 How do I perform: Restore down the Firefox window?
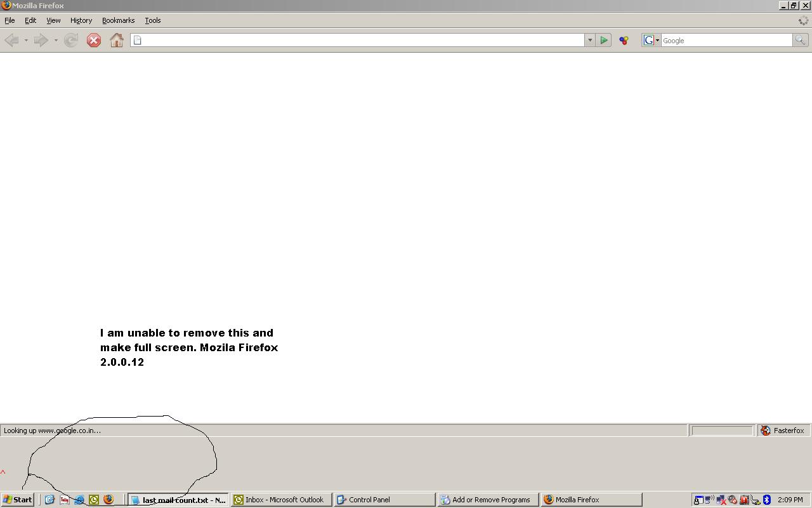point(794,5)
